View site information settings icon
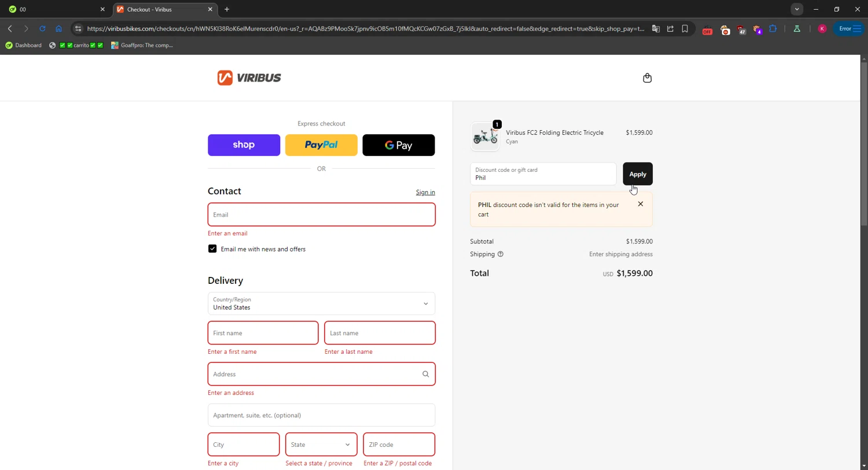 coord(78,28)
